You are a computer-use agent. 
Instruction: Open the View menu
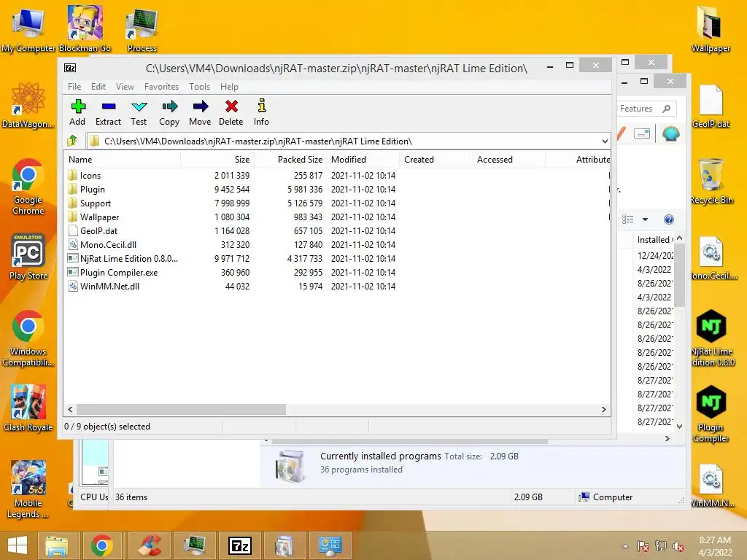[125, 87]
